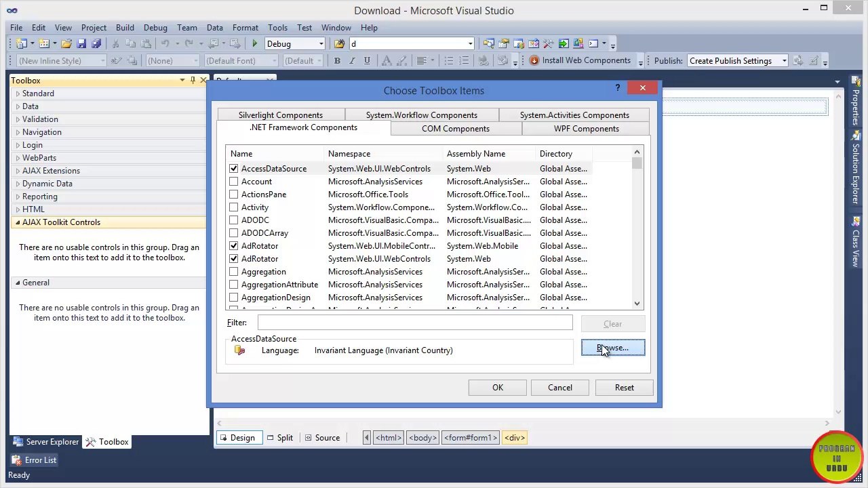Click the list scrollbar up arrow
Screen dimensions: 868x488
pos(637,152)
